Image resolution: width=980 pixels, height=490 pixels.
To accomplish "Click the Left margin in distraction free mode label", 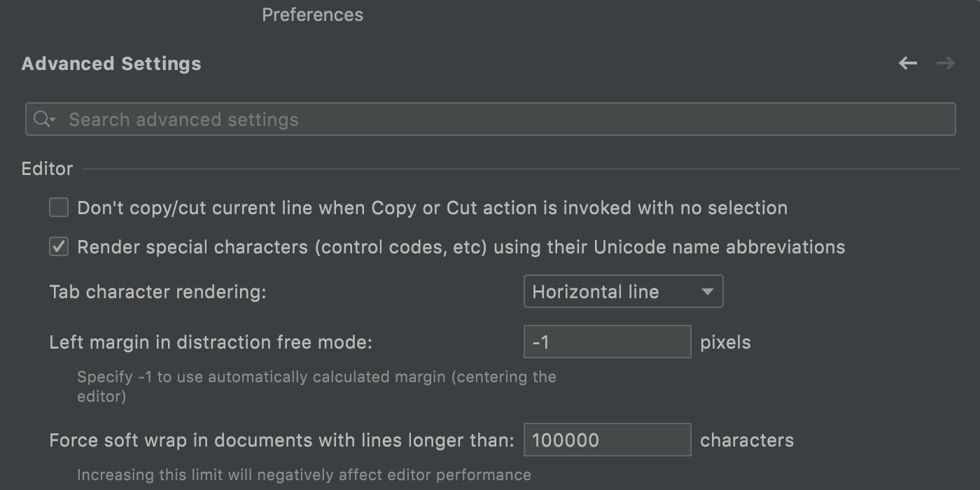I will (x=211, y=342).
